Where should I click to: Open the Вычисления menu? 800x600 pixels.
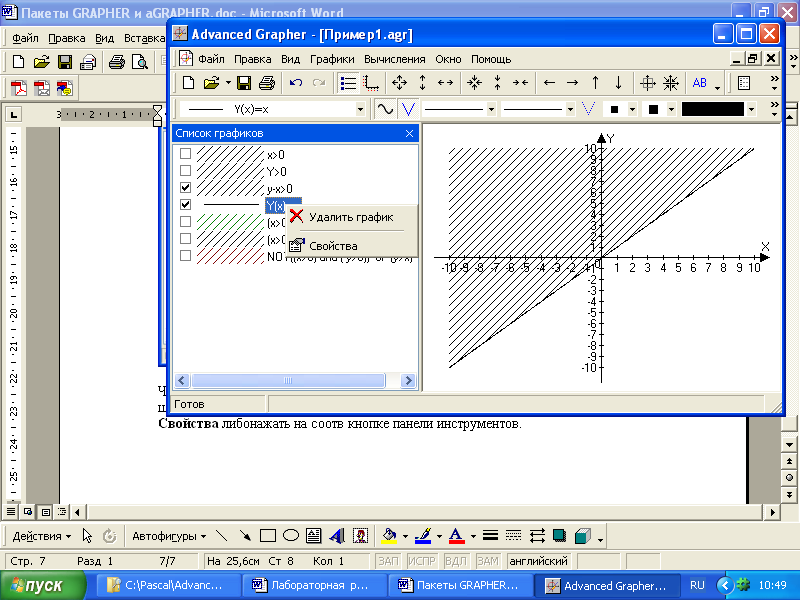[394, 59]
